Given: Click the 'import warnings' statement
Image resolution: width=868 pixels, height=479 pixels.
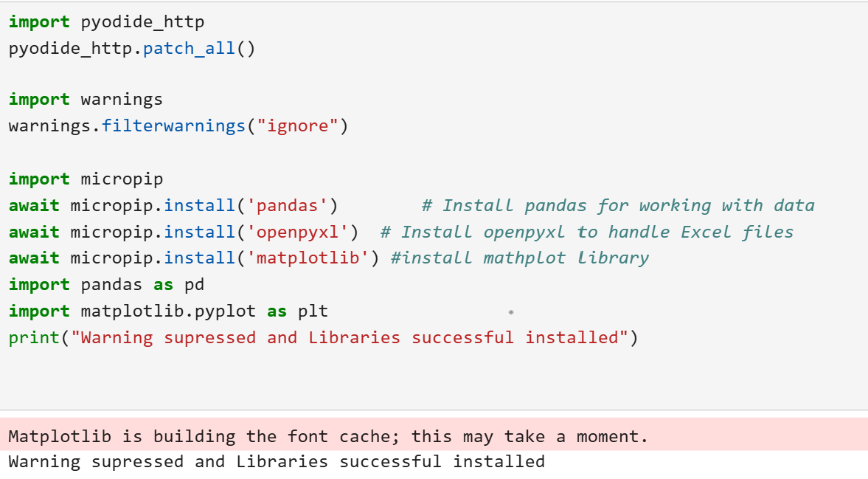Looking at the screenshot, I should 86,99.
